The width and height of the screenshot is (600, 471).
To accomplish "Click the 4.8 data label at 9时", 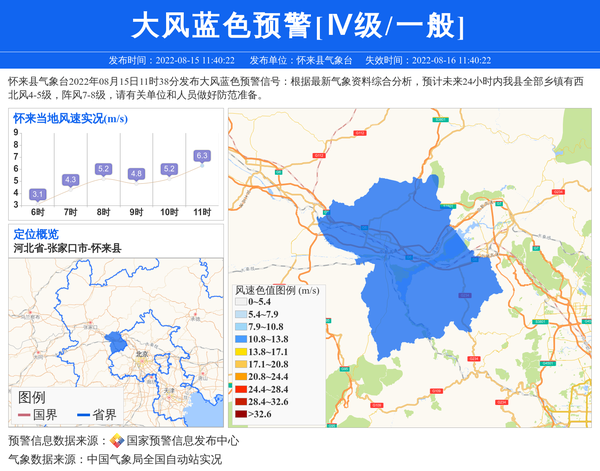I will 136,174.
